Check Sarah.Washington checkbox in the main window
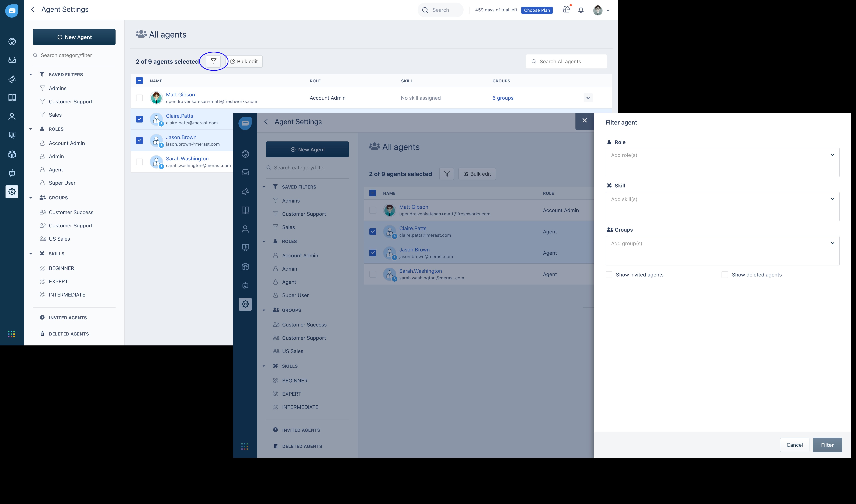 coord(139,162)
